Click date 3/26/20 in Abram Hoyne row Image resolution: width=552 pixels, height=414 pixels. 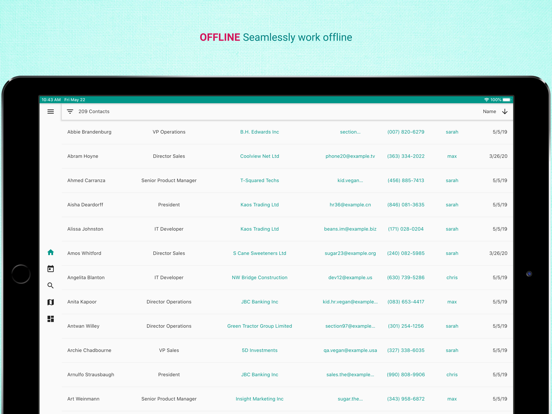498,156
